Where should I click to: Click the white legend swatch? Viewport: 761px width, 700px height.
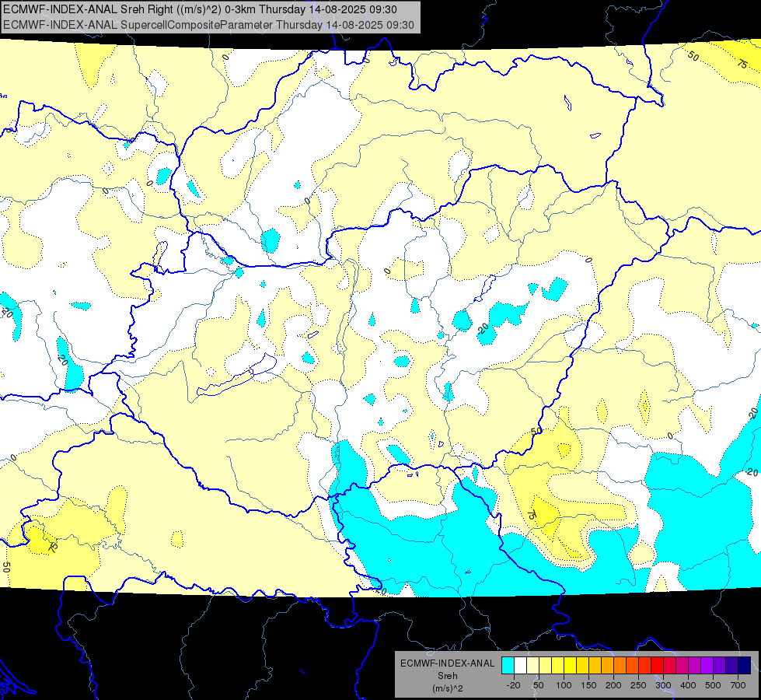520,665
